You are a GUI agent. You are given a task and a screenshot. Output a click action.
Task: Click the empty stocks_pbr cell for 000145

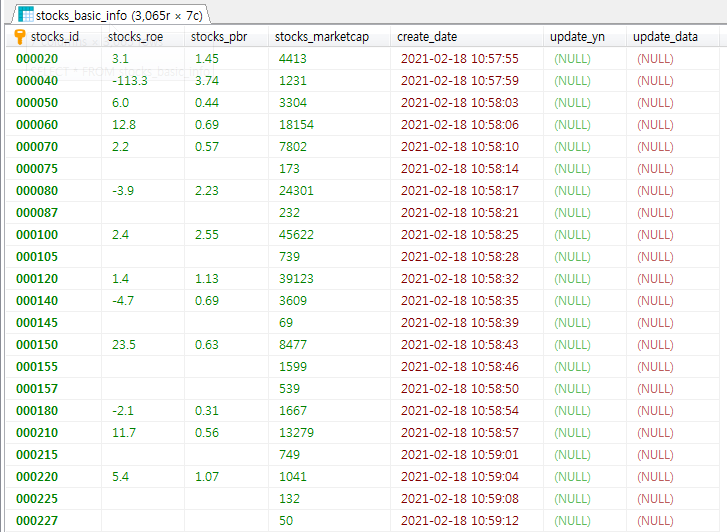click(227, 323)
